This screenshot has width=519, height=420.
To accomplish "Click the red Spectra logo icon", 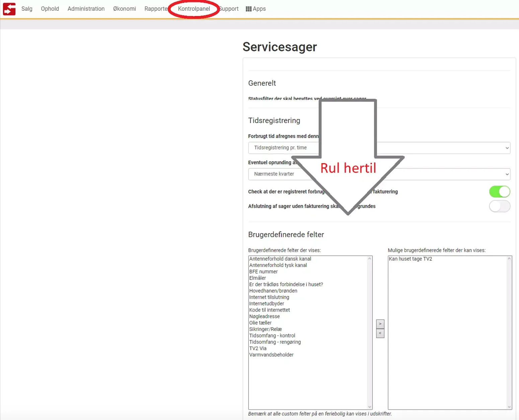I will coord(9,9).
